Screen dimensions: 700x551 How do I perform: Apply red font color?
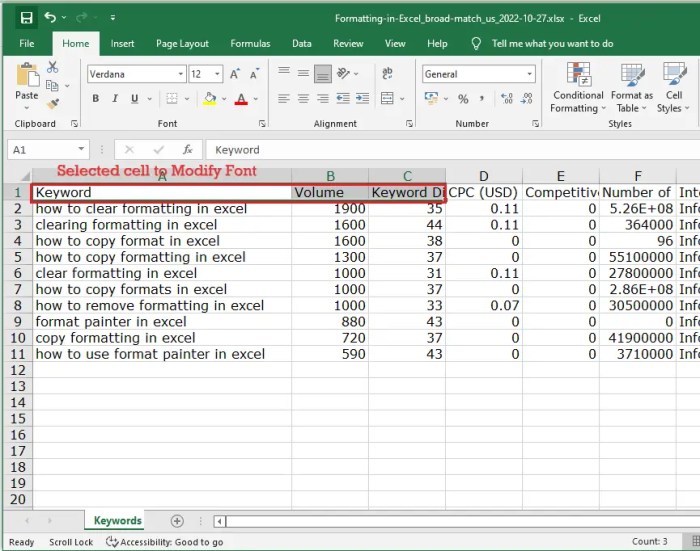tap(241, 99)
